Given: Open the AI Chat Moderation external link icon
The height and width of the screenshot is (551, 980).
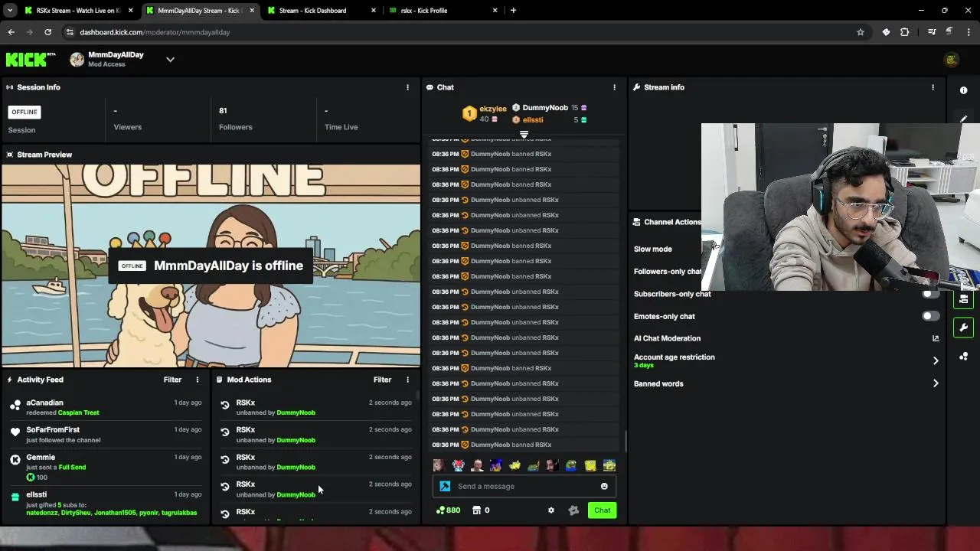Looking at the screenshot, I should pyautogui.click(x=936, y=338).
